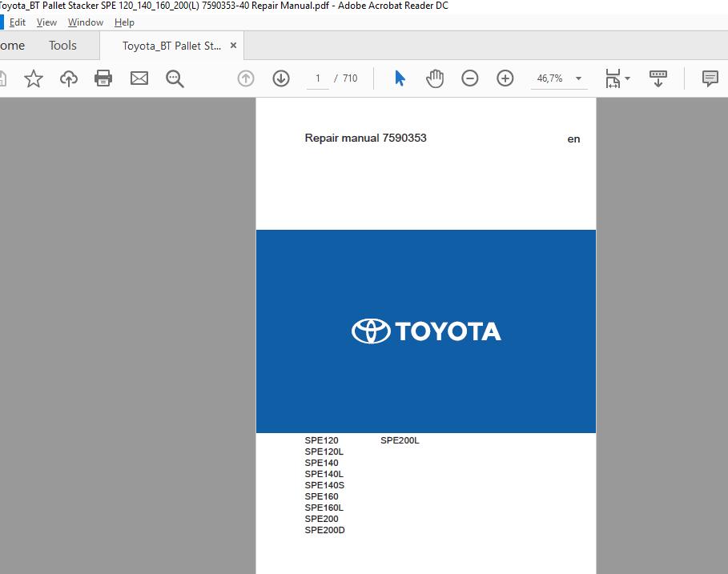Open the View menu
The image size is (728, 574).
point(46,22)
